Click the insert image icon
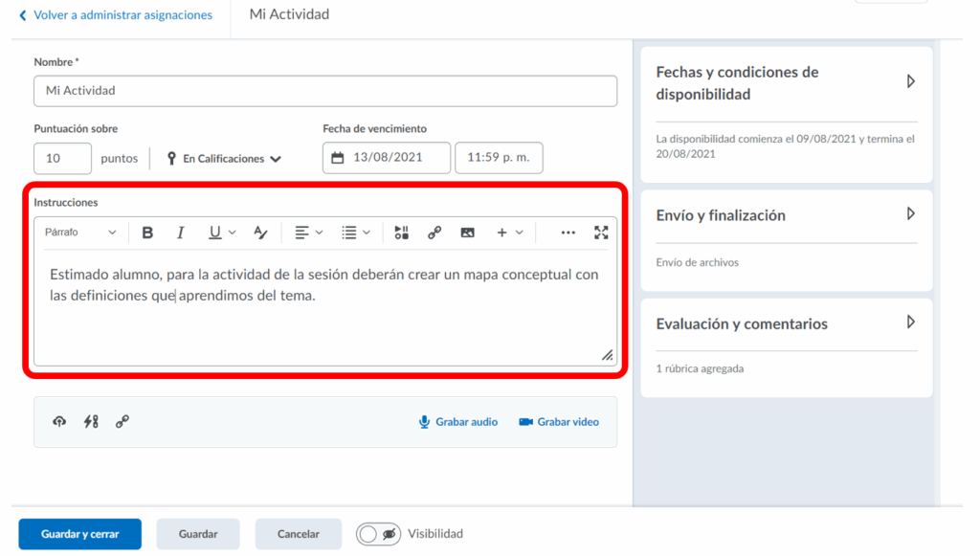This screenshot has width=980, height=556. click(x=467, y=233)
